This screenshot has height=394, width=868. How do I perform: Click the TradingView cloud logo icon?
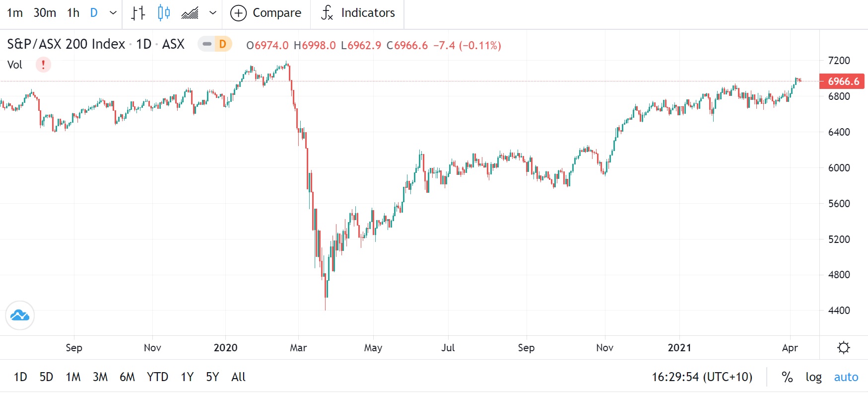pos(20,315)
